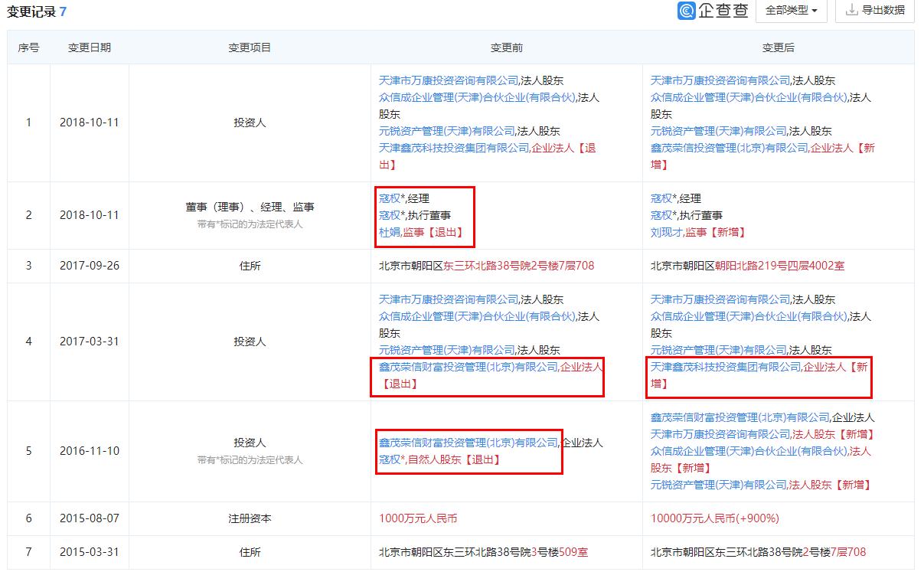924x572 pixels.
Task: Select sequence number 6 cell
Action: click(x=29, y=518)
